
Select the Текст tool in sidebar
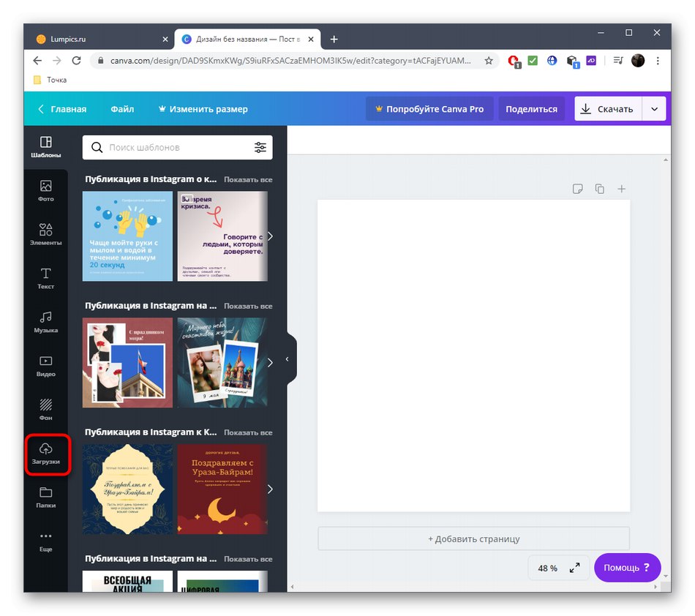click(45, 278)
